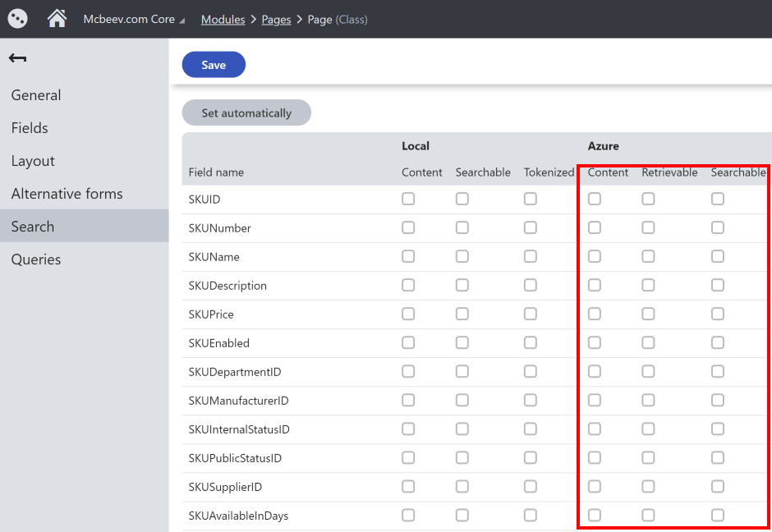
Task: Click the Kentico logo icon
Action: tap(17, 18)
